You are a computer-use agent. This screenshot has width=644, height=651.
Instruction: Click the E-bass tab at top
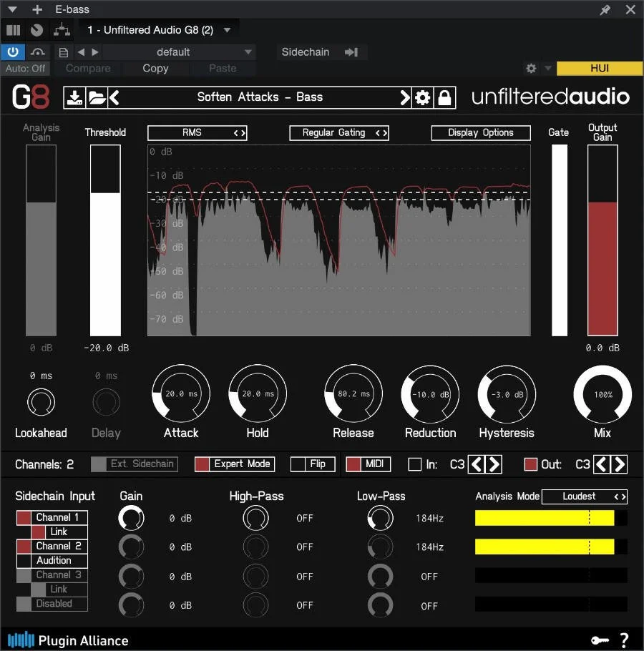point(72,9)
